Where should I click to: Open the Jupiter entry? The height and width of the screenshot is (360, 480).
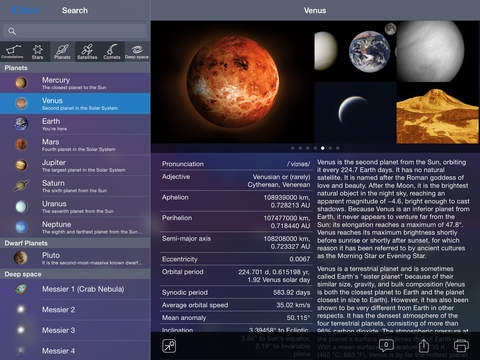pos(75,166)
